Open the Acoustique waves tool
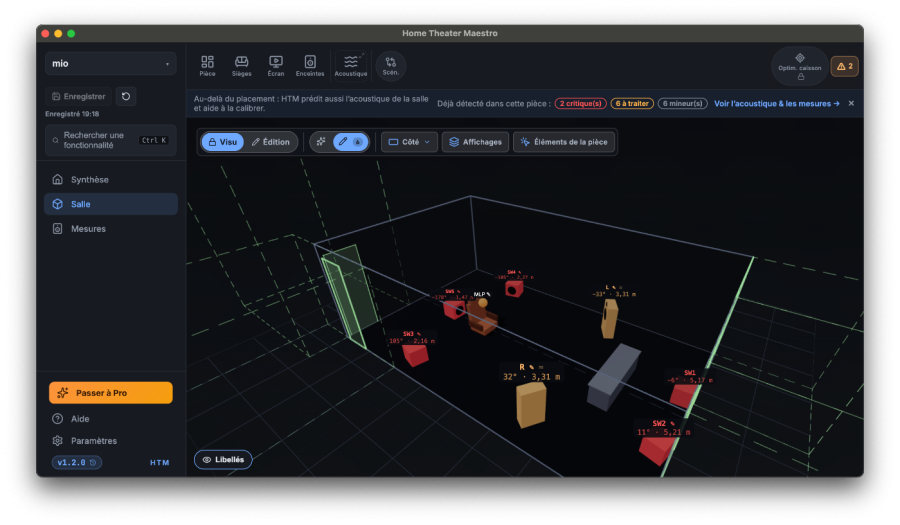Screen dimensions: 900x525 pos(351,66)
